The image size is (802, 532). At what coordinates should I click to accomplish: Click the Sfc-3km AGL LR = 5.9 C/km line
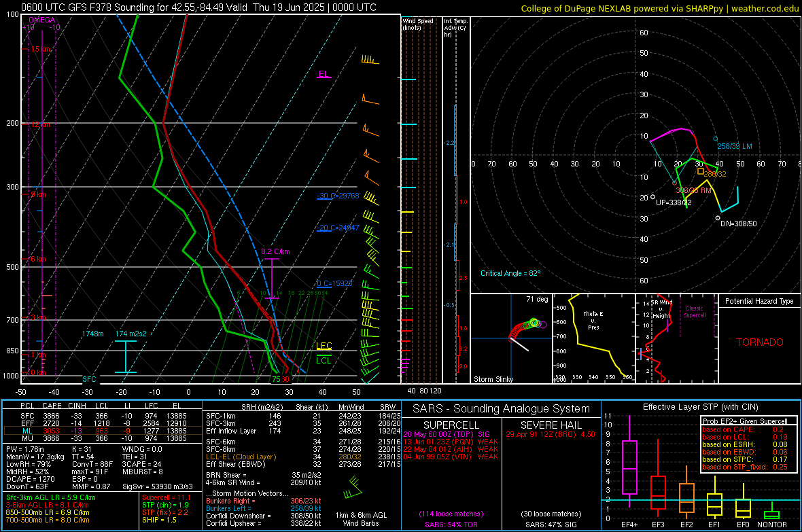[51, 497]
